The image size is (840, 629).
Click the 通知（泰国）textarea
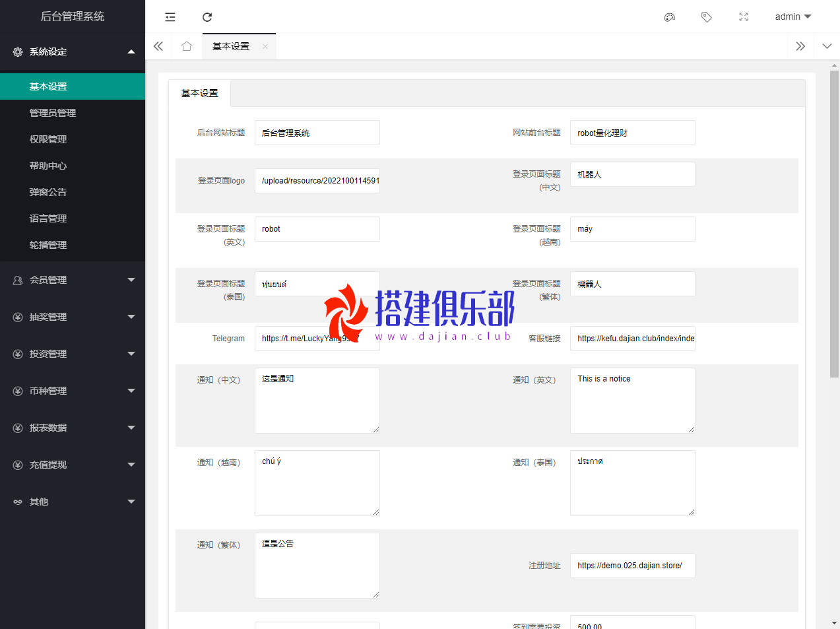(633, 483)
